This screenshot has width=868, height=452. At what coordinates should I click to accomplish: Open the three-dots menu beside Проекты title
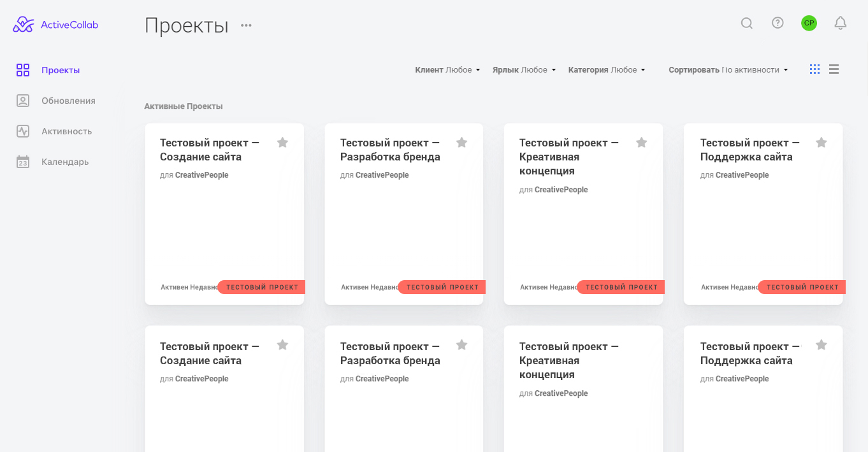point(246,25)
